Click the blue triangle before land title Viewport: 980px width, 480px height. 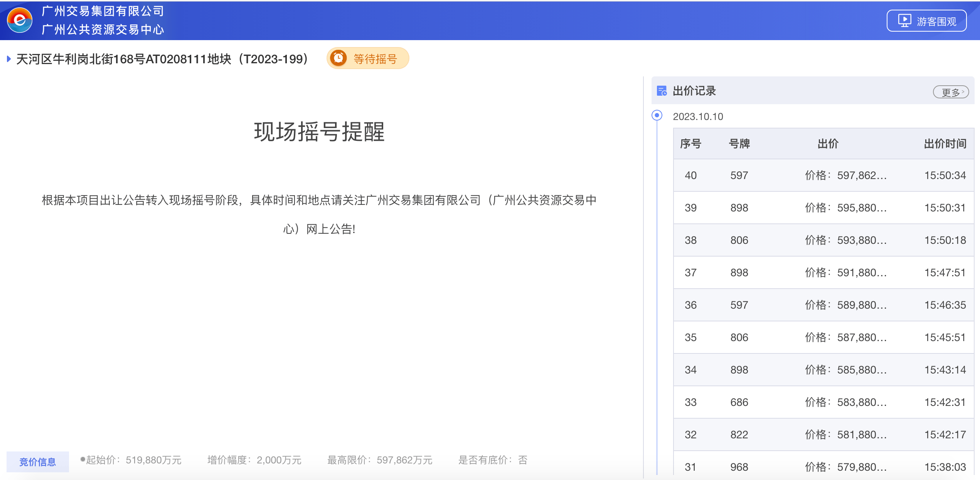pyautogui.click(x=8, y=59)
